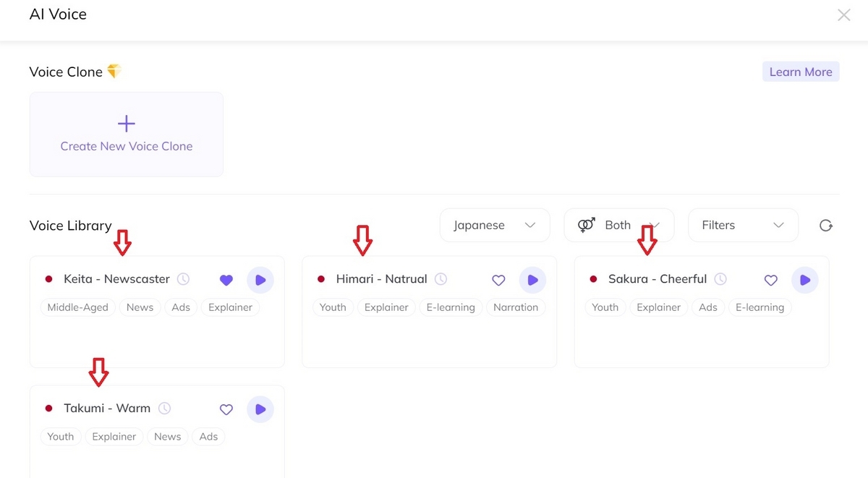Play the Takumi - Warm voice preview
The height and width of the screenshot is (478, 868).
tap(260, 409)
